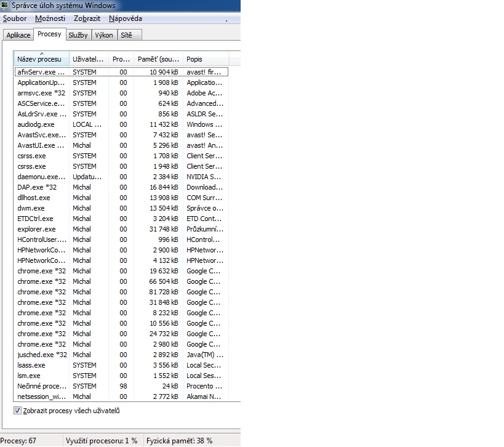Select HPNetworkCo... using 4 132 kB

coord(121,260)
